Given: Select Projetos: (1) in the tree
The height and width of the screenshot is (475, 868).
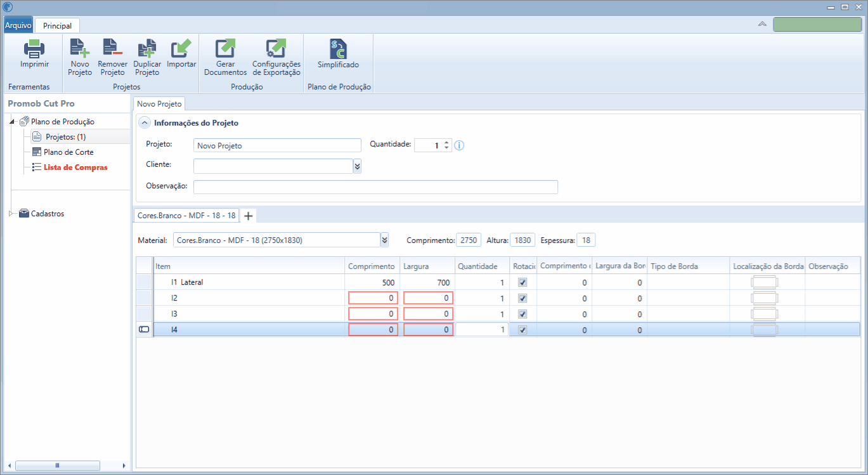Looking at the screenshot, I should (66, 137).
